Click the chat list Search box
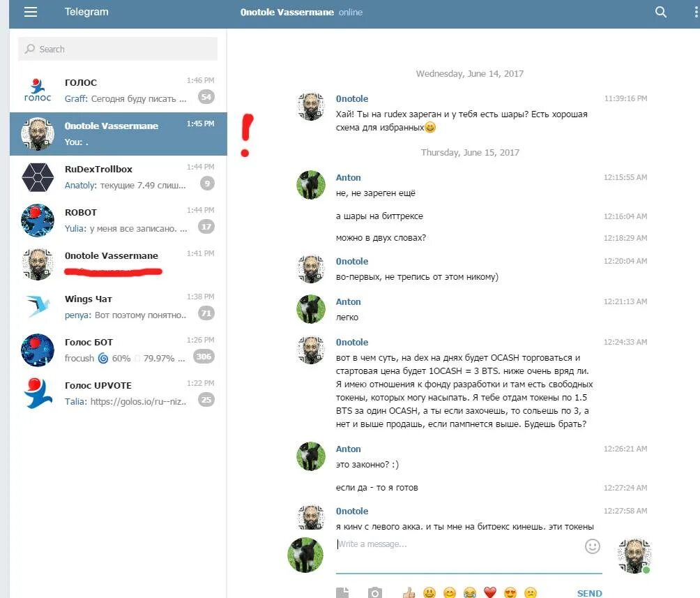Viewport: 700px width, 598px height. coord(118,49)
